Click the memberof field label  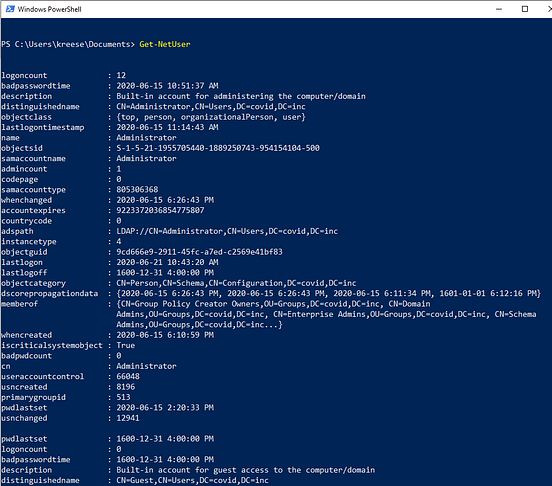click(20, 304)
